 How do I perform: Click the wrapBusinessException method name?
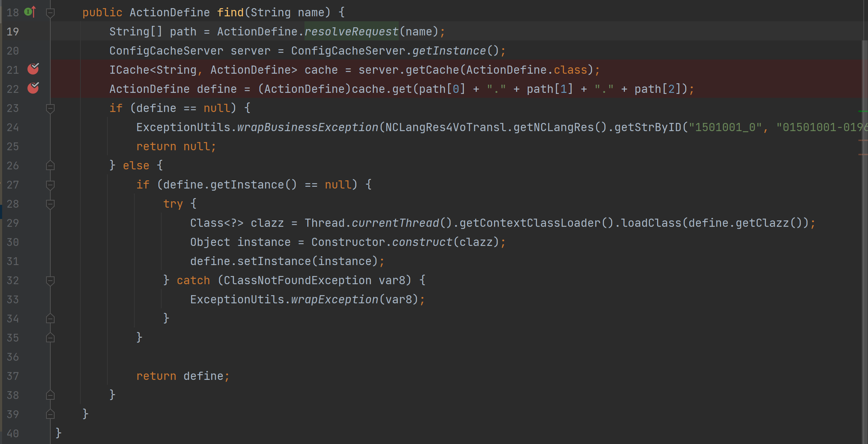(x=307, y=127)
